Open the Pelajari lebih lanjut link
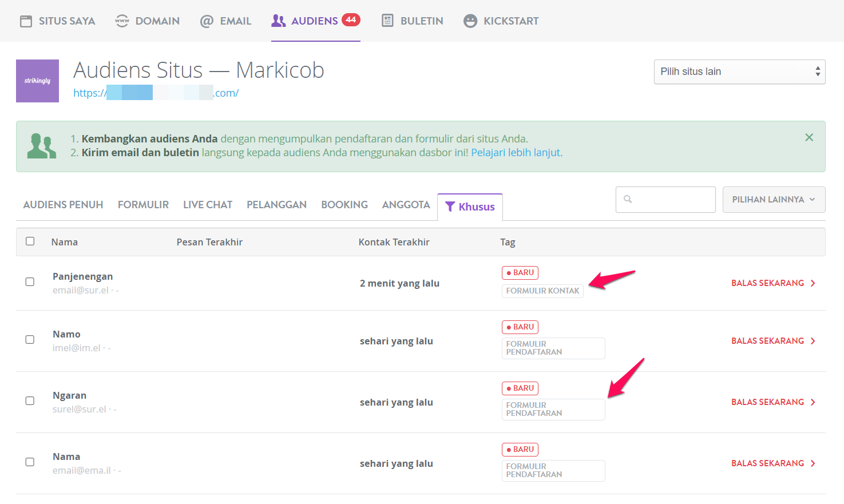 click(517, 153)
